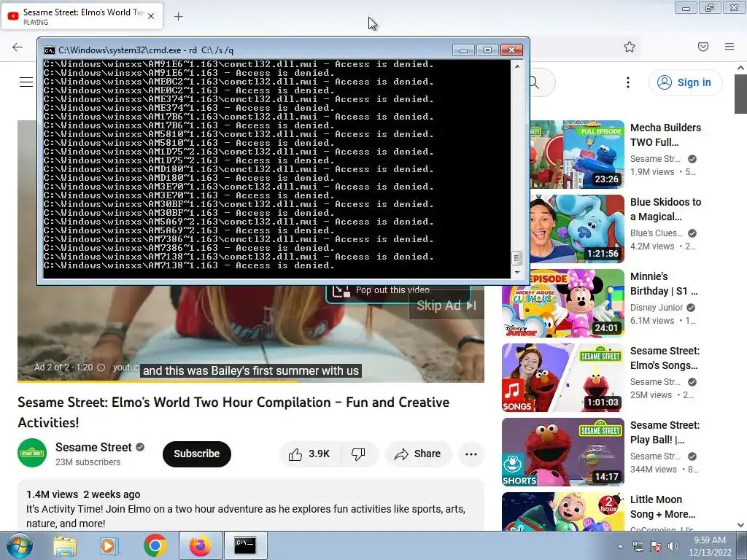
Task: Open the YouTube guide hamburger menu
Action: 26,82
